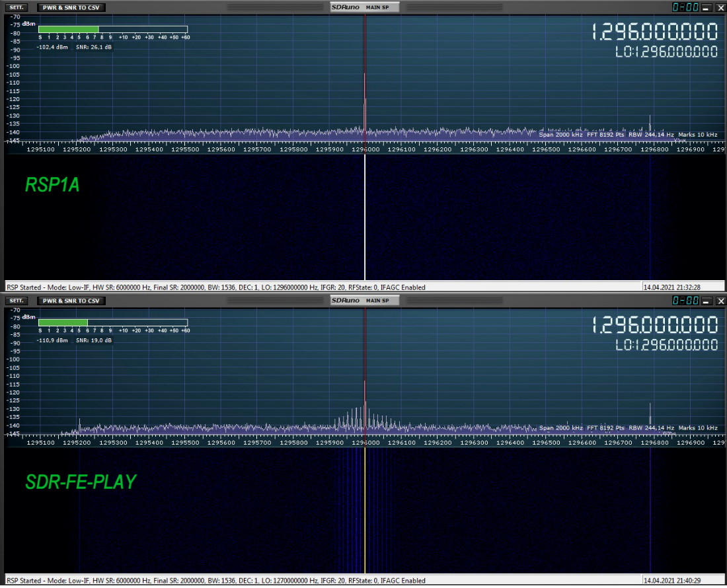
Task: Click the 14.04.2021 21:40:29 timestamp
Action: click(672, 581)
